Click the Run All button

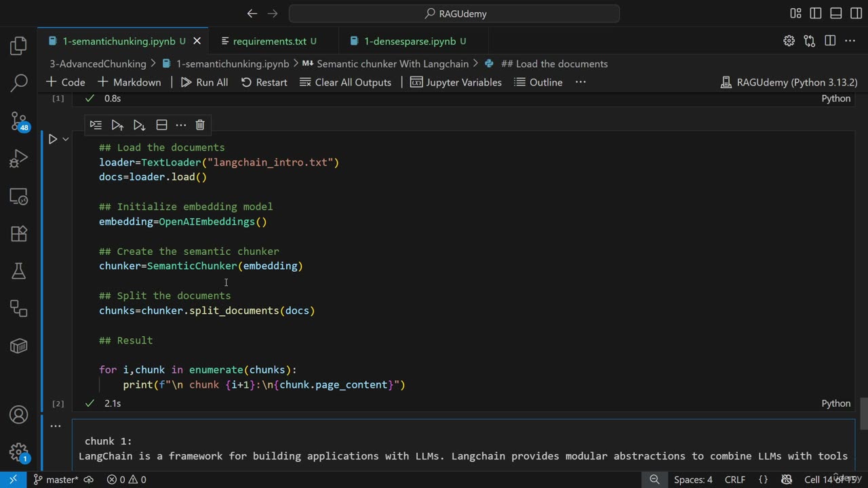pos(204,82)
